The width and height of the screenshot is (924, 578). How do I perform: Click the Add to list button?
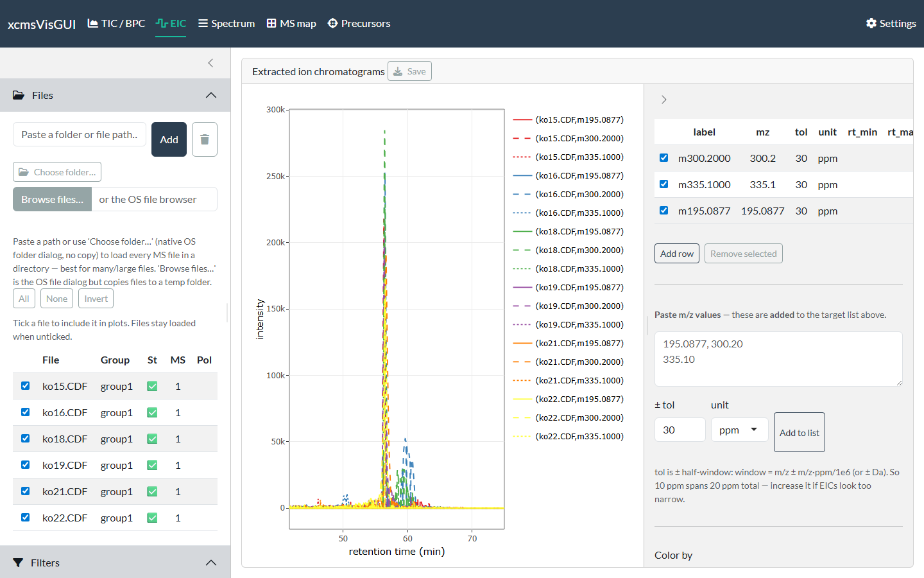[x=799, y=432]
